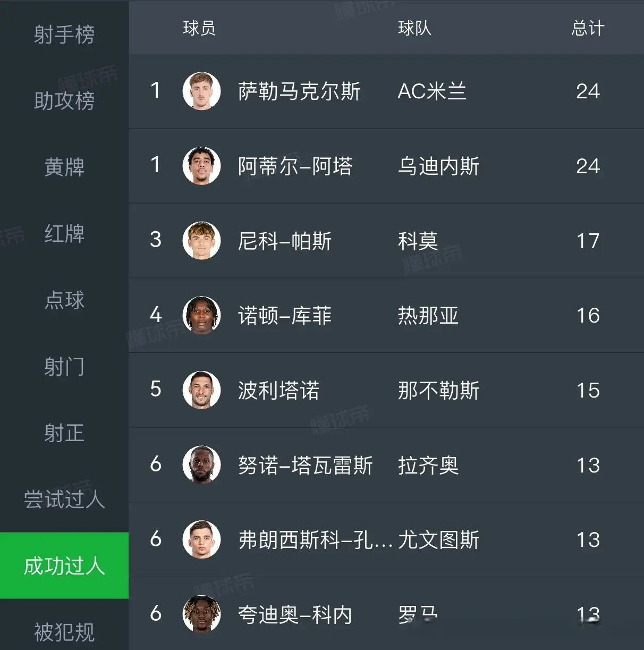This screenshot has width=644, height=650.
Task: Switch to the 射正 shots on target tab
Action: pyautogui.click(x=64, y=433)
